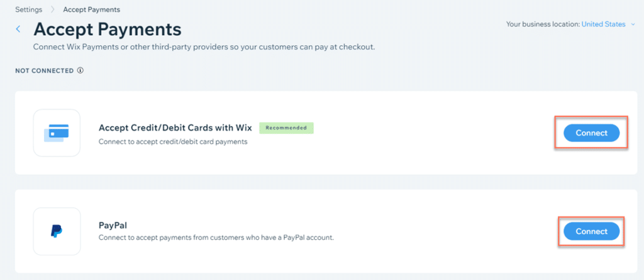Go to Settings in the breadcrumb

pos(29,10)
